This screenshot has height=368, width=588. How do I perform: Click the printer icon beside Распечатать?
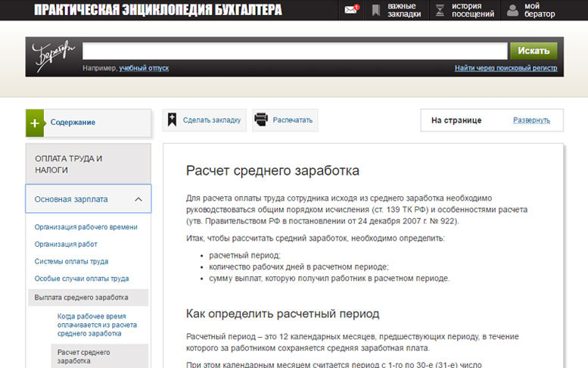pos(261,120)
